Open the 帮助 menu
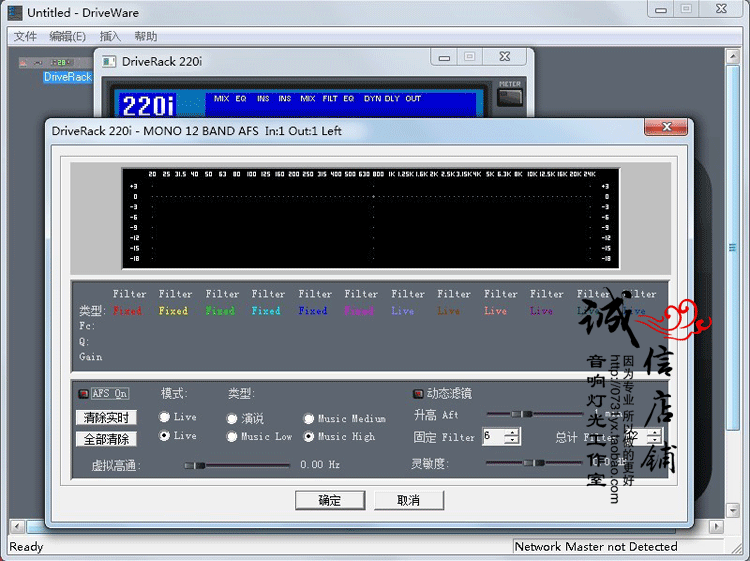 (145, 36)
